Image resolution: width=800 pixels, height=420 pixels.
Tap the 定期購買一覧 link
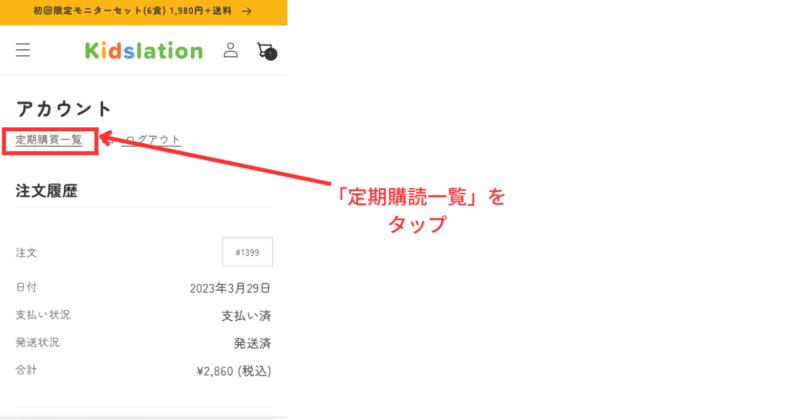point(49,140)
